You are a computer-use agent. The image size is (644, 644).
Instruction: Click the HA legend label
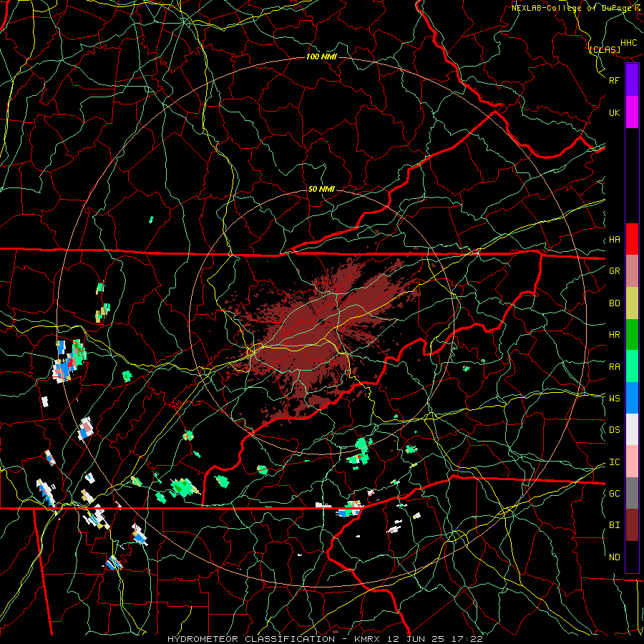click(615, 240)
